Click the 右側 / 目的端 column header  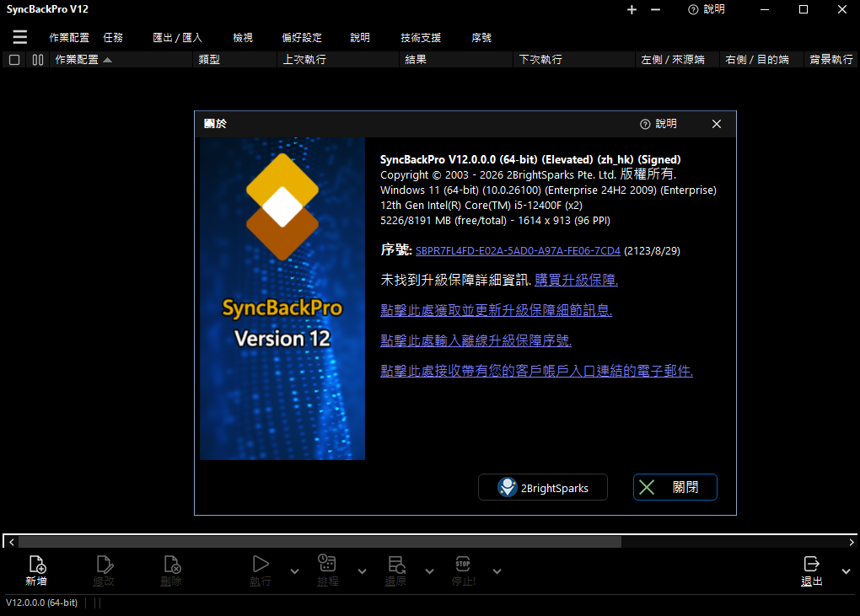(x=762, y=60)
